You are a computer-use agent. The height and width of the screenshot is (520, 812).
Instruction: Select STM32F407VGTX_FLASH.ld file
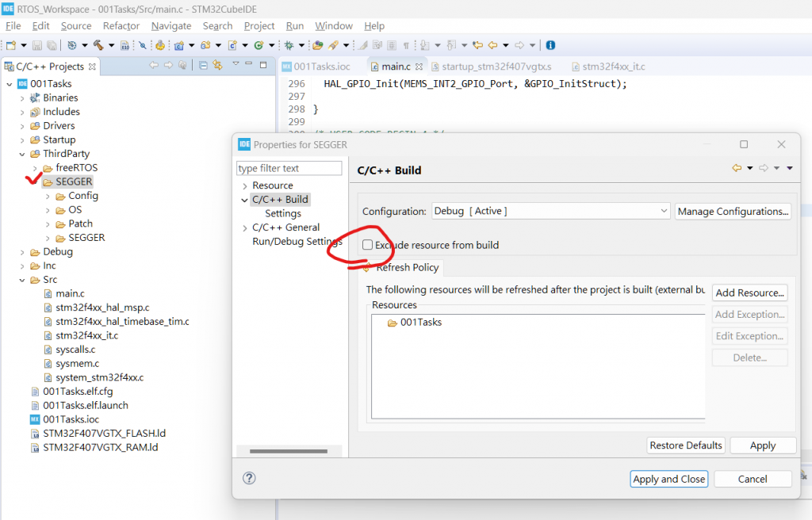[104, 434]
